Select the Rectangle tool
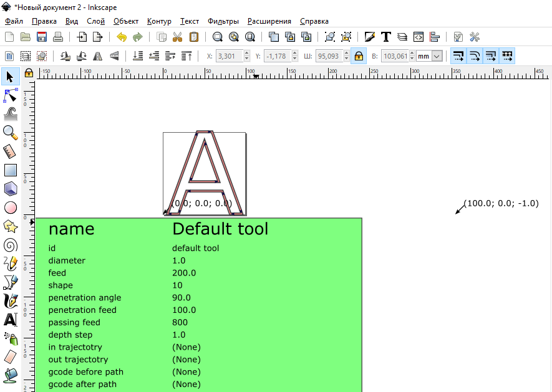This screenshot has width=552, height=392. click(x=10, y=170)
